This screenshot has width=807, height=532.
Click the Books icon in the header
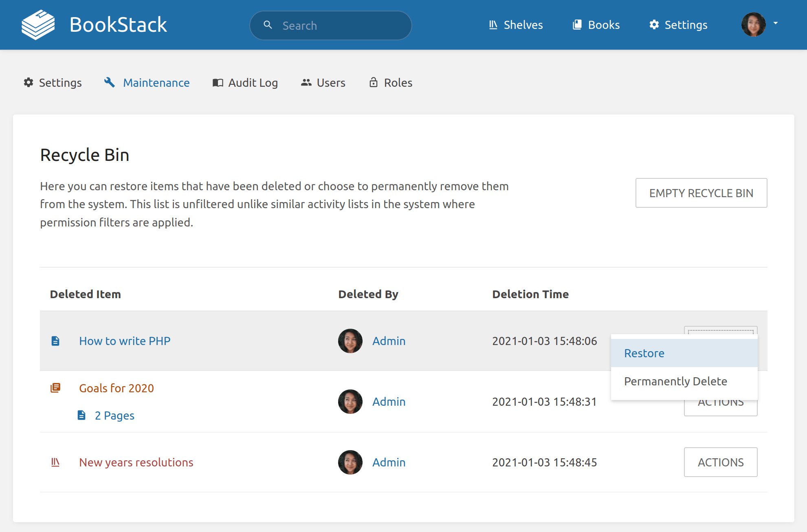coord(577,25)
